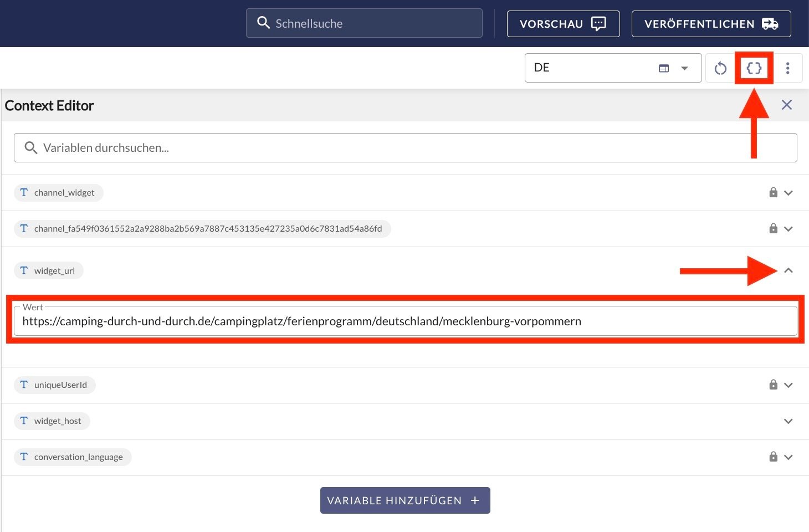Click Variable hinzufügen button
This screenshot has height=532, width=809.
pos(405,500)
